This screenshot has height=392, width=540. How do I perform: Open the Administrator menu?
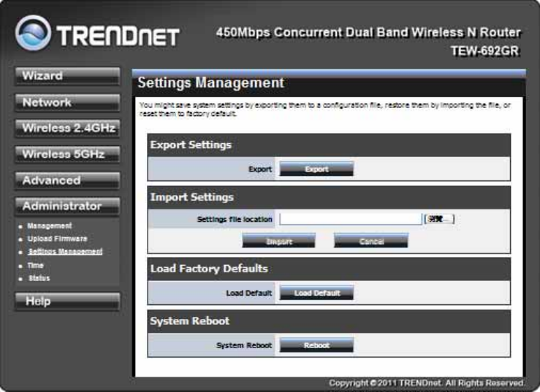[67, 206]
